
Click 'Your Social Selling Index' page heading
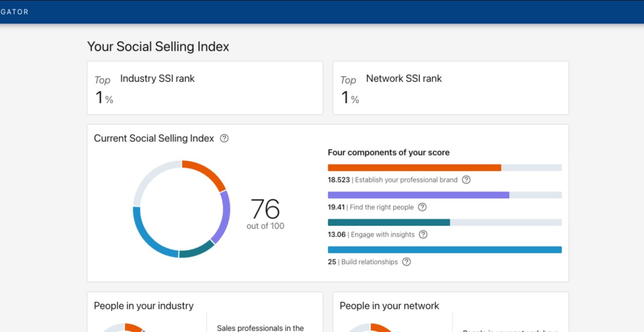158,47
